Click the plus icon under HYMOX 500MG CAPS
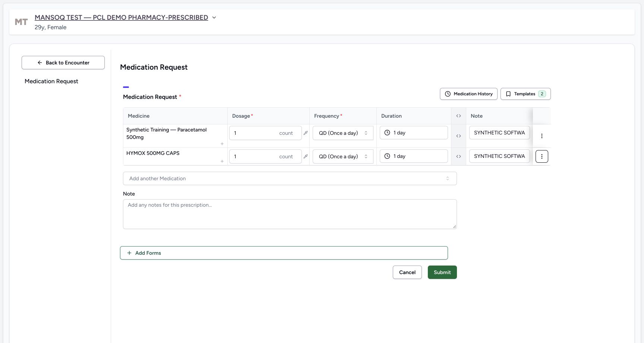This screenshot has height=343, width=644. (222, 161)
